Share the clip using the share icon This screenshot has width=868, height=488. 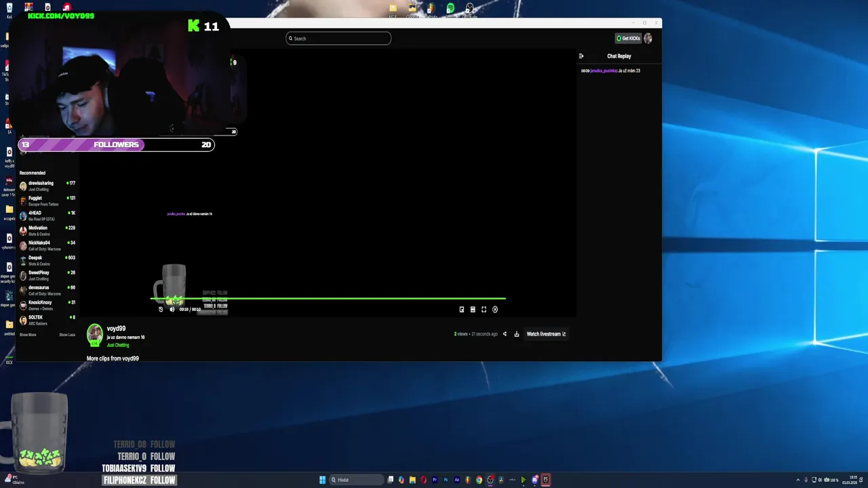[x=505, y=334]
